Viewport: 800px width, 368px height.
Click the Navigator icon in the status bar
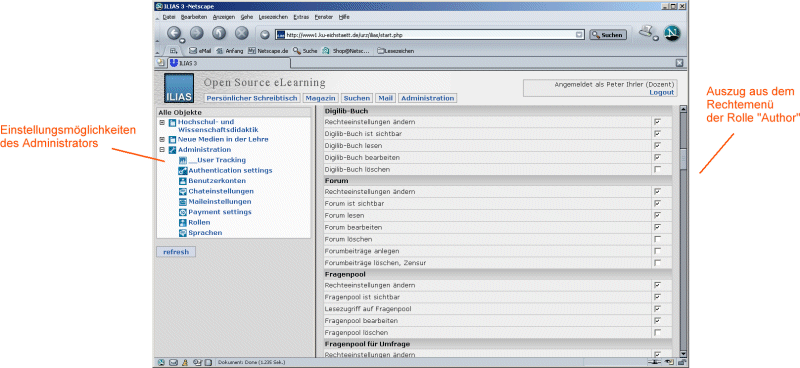tap(161, 363)
